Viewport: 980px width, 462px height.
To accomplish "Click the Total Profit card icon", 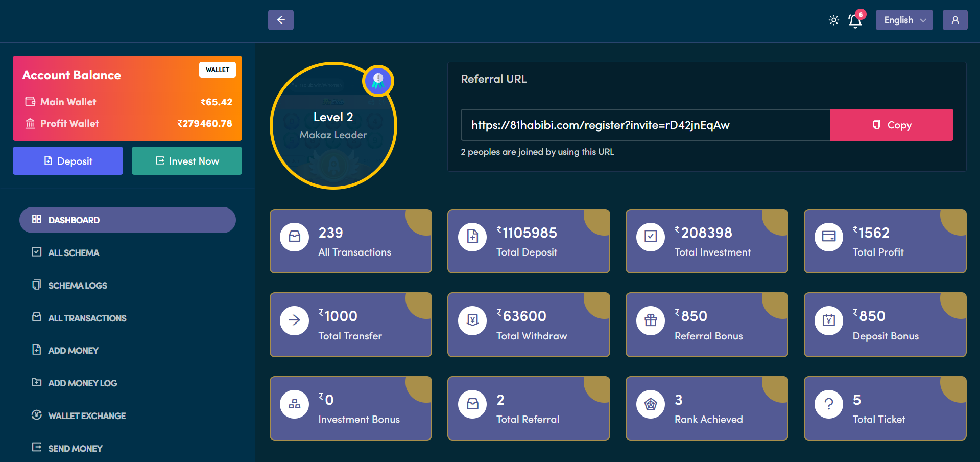I will coord(828,237).
